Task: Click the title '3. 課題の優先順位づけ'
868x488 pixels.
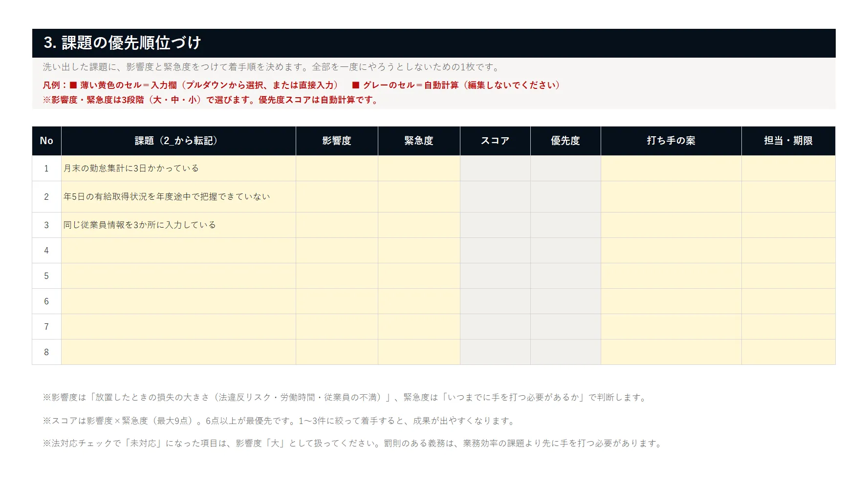Action: (122, 43)
